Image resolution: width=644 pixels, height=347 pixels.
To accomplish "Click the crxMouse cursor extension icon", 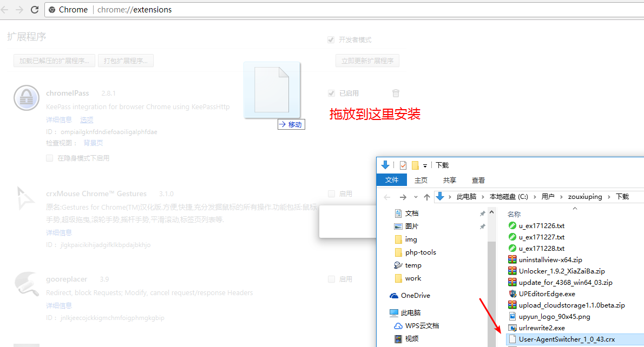I will pyautogui.click(x=26, y=198).
